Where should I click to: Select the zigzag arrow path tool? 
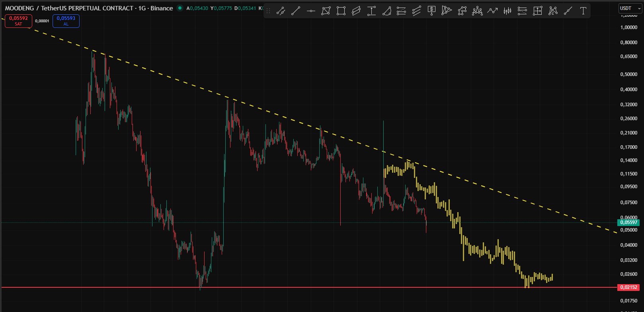492,11
